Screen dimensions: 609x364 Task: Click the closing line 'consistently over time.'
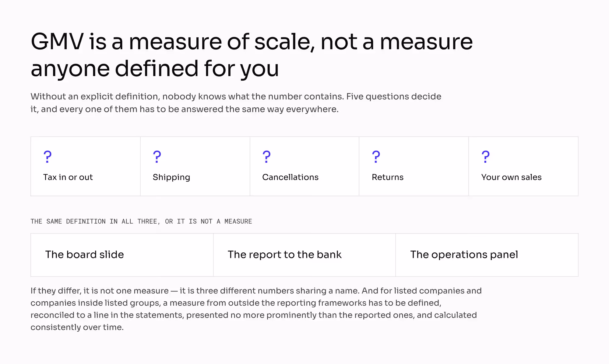[x=77, y=328]
